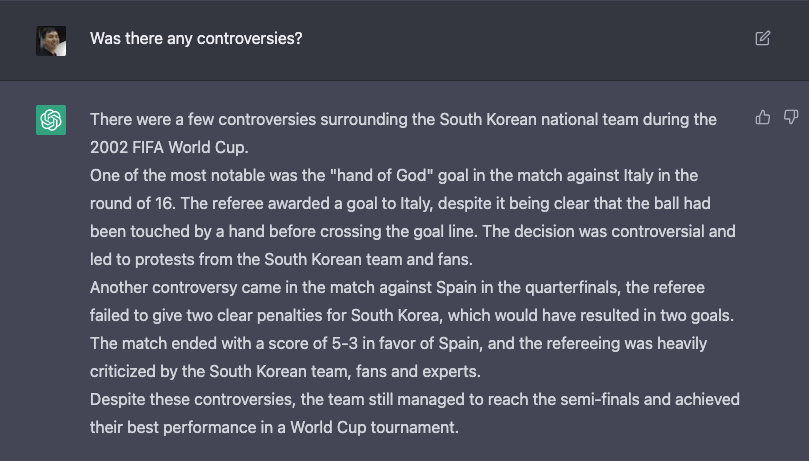Click the "5-3" score in the response
The image size is (809, 461).
pos(344,343)
